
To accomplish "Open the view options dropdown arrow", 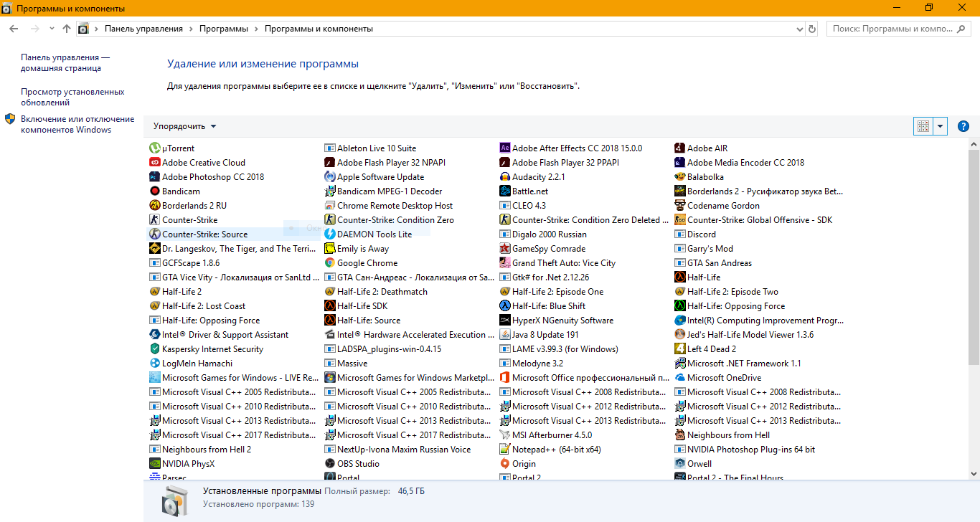I will pyautogui.click(x=941, y=126).
